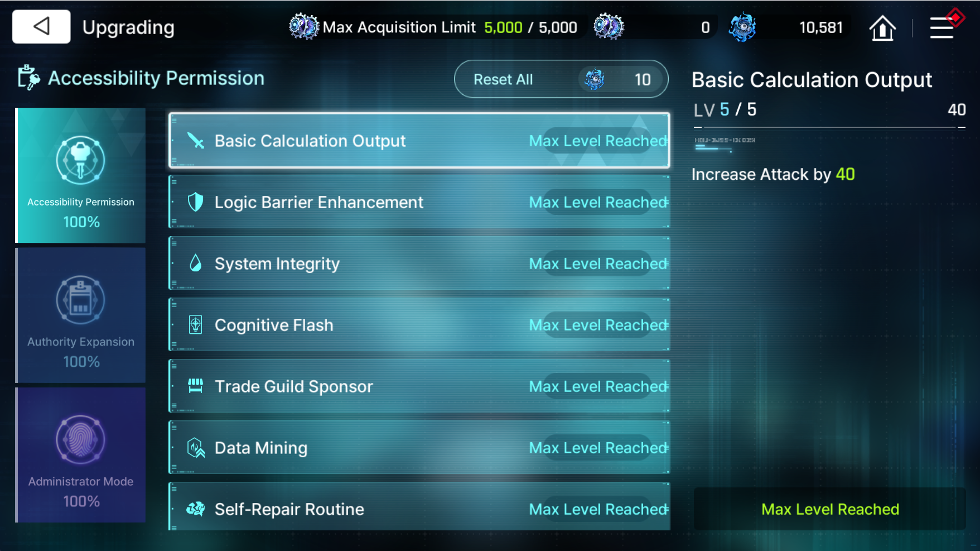Select the Basic Calculation Output upgrade
This screenshot has width=980, height=551.
419,141
